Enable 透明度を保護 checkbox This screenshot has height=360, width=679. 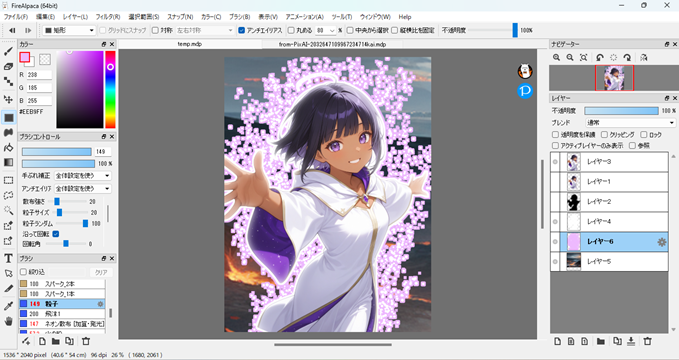click(555, 135)
